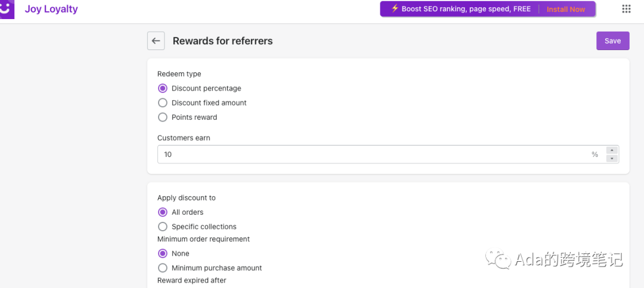Select Discount percentage redeem type
This screenshot has height=288, width=644.
pyautogui.click(x=163, y=88)
